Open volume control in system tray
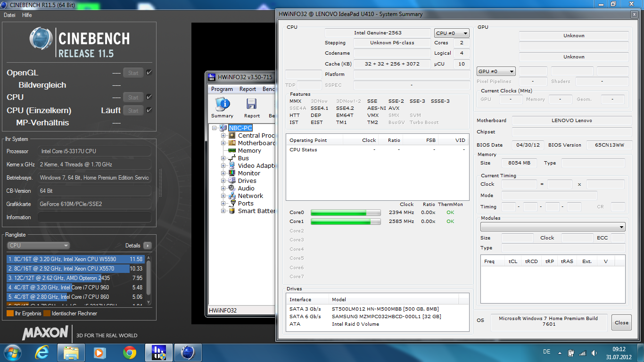The image size is (644, 362). coord(594,353)
